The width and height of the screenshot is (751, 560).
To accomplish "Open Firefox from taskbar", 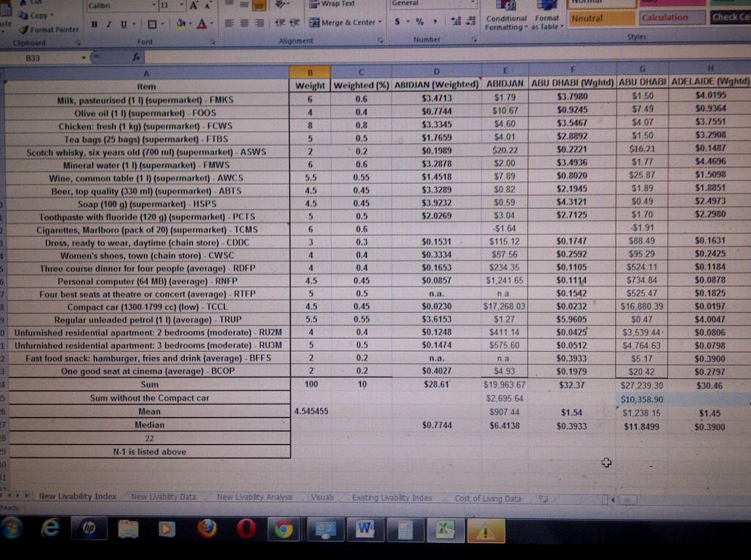I will (x=207, y=529).
